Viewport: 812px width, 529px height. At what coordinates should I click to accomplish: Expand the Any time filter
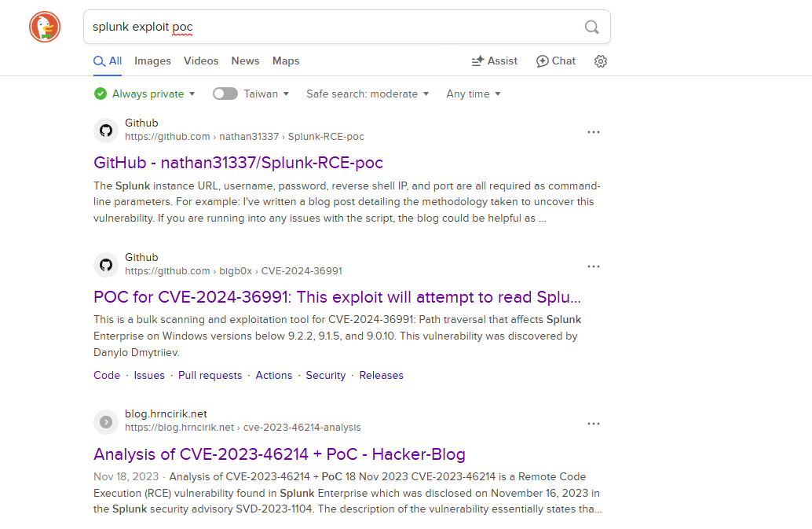pyautogui.click(x=473, y=94)
